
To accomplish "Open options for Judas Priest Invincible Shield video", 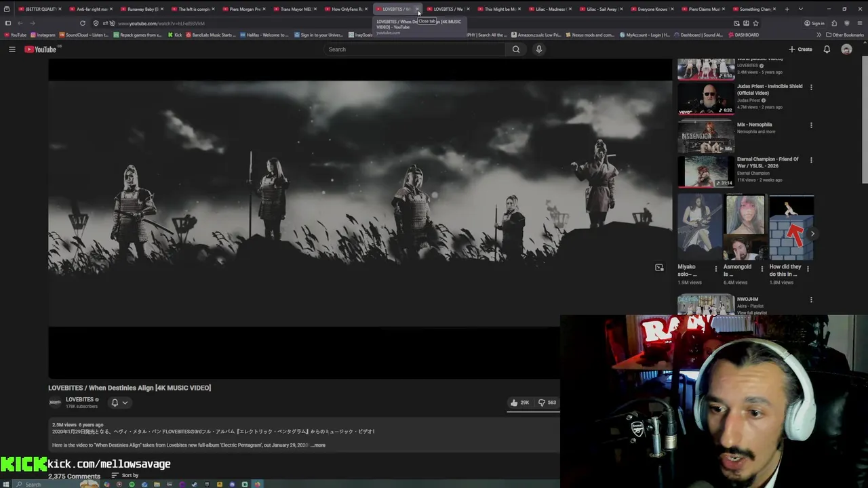I will click(x=811, y=87).
